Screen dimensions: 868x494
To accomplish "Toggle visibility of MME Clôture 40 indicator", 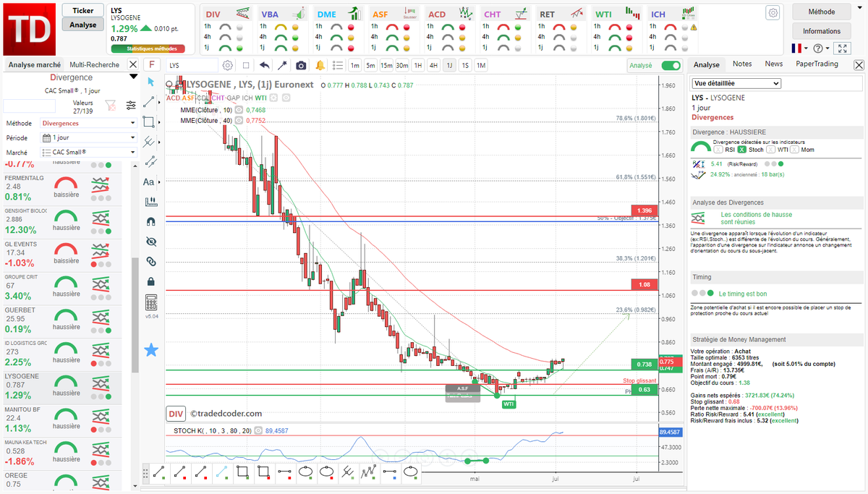I will point(239,121).
